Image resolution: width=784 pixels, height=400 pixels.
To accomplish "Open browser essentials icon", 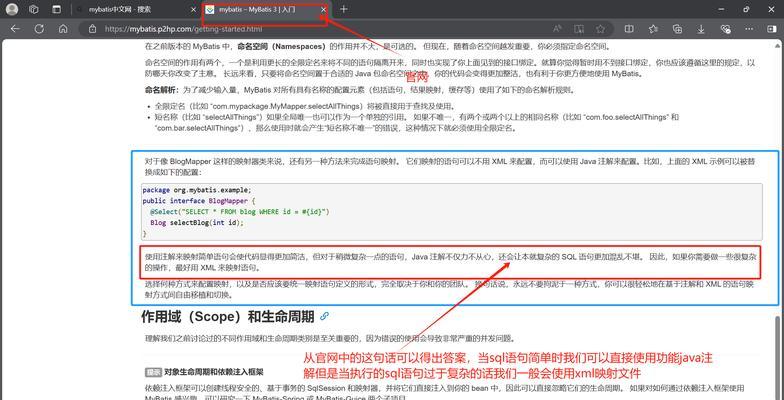I will (x=726, y=29).
